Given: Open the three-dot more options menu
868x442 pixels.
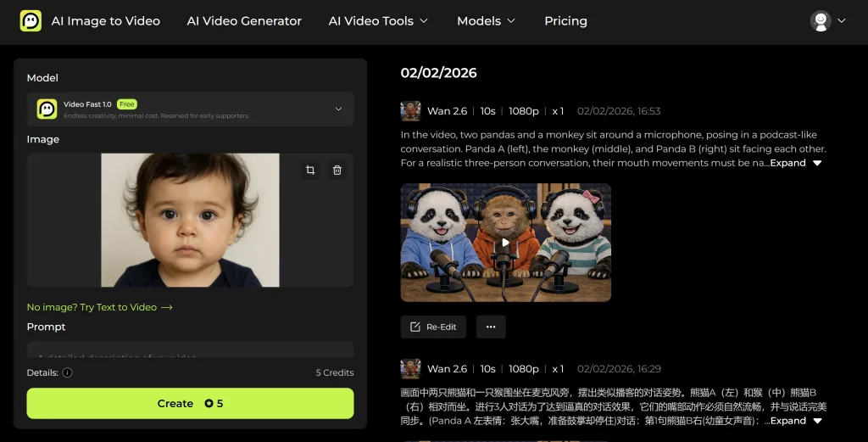Looking at the screenshot, I should coord(491,327).
